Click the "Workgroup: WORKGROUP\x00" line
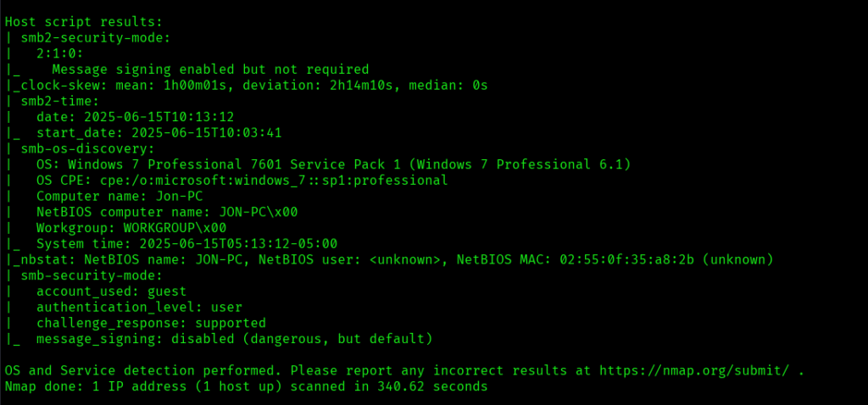Image resolution: width=868 pixels, height=405 pixels. [131, 228]
